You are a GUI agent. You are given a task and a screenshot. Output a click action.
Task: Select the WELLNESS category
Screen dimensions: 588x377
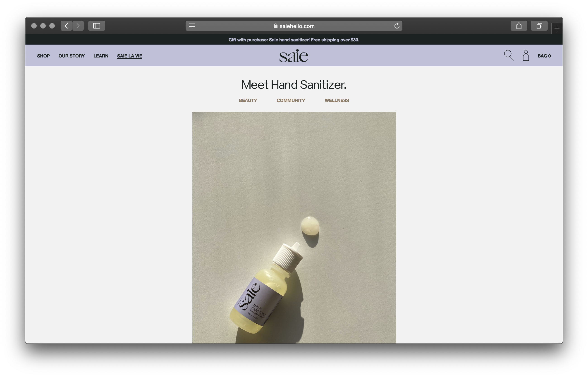(337, 100)
